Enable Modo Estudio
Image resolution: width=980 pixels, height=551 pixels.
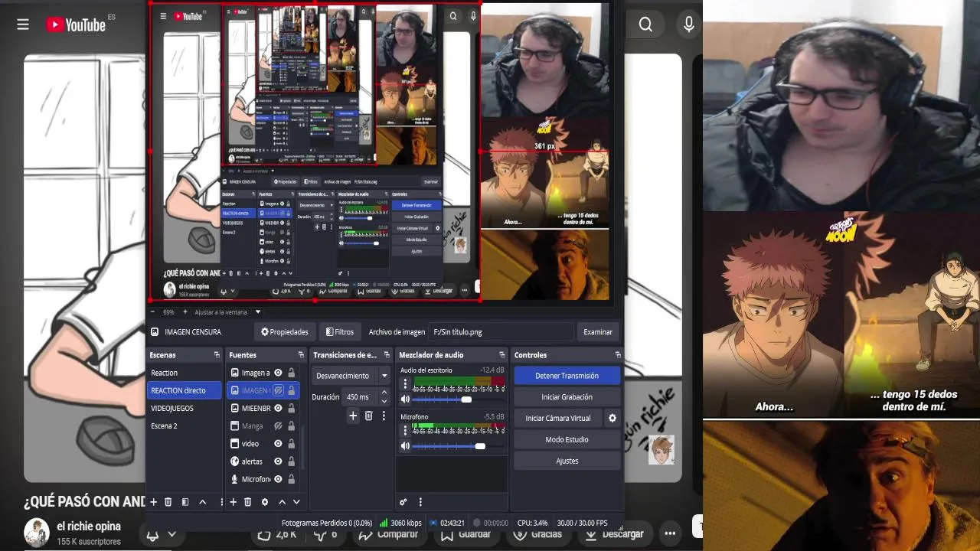coord(567,439)
